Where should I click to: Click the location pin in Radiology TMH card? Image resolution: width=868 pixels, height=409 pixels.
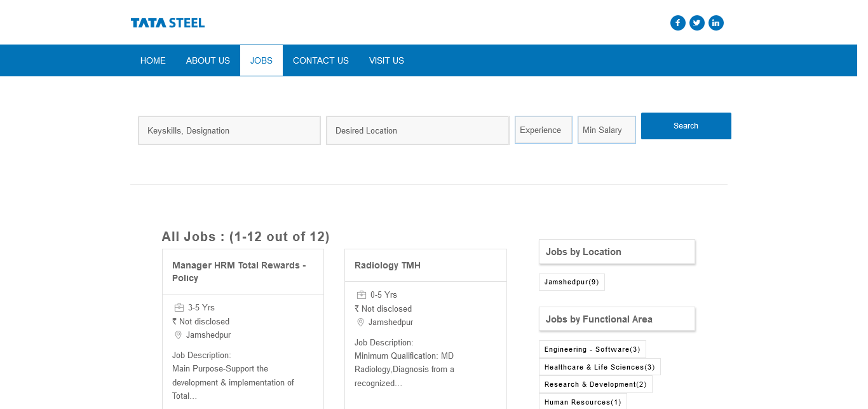pyautogui.click(x=360, y=322)
